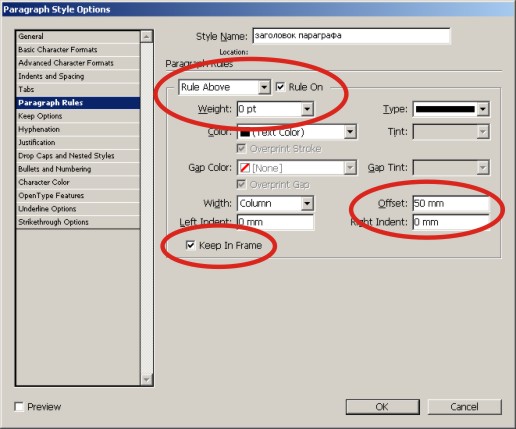Open Strikethrough Options section

78,222
